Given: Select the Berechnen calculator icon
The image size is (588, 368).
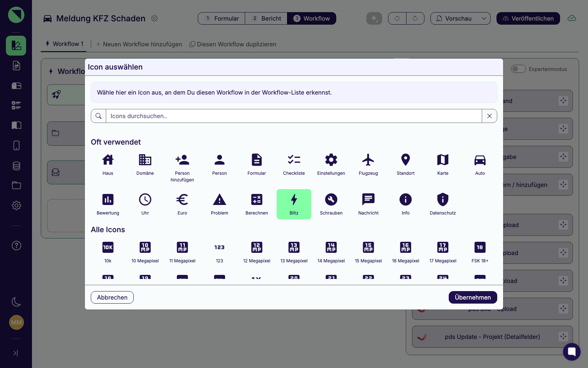Looking at the screenshot, I should [x=257, y=204].
